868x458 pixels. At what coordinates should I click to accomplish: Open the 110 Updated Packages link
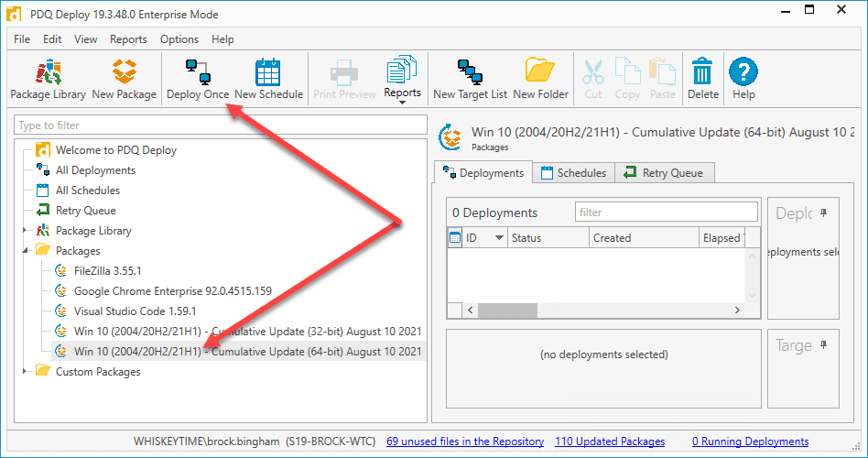coord(610,442)
